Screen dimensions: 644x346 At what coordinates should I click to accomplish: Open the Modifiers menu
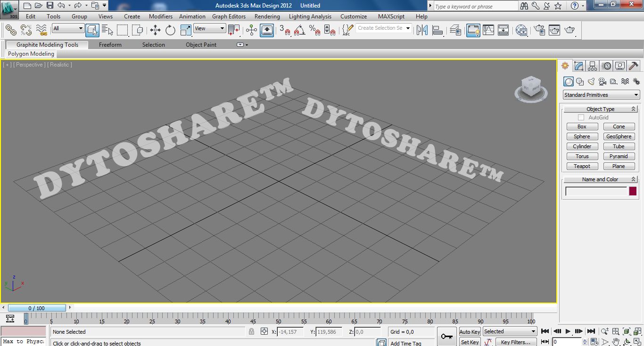pos(161,16)
